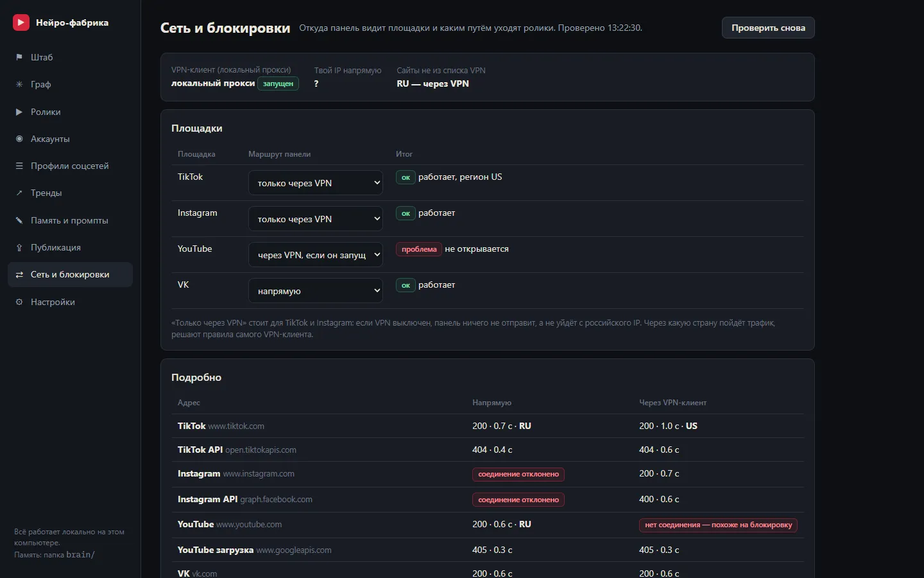This screenshot has height=578, width=924.
Task: Click the circle icon beside Аккаунты
Action: click(x=19, y=139)
